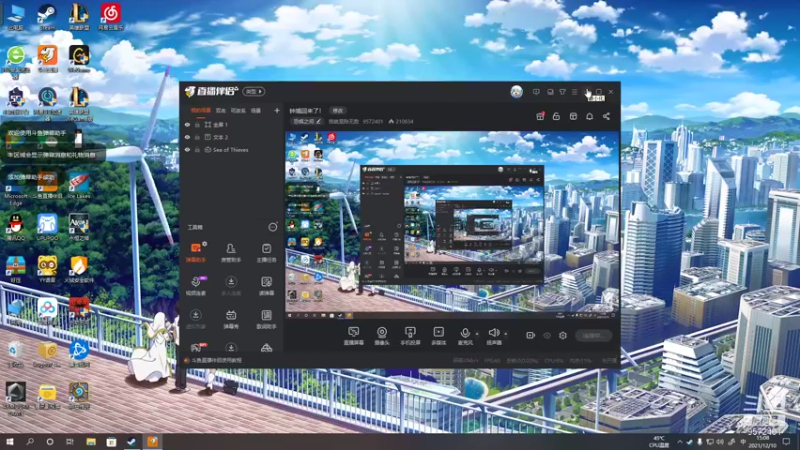Select the 全屏 1 source row
The width and height of the screenshot is (800, 450).
[232, 124]
